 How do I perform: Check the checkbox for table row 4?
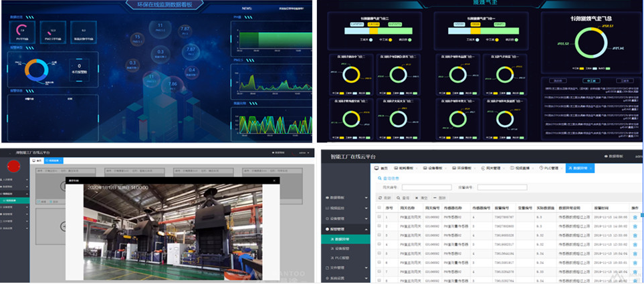pos(380,245)
